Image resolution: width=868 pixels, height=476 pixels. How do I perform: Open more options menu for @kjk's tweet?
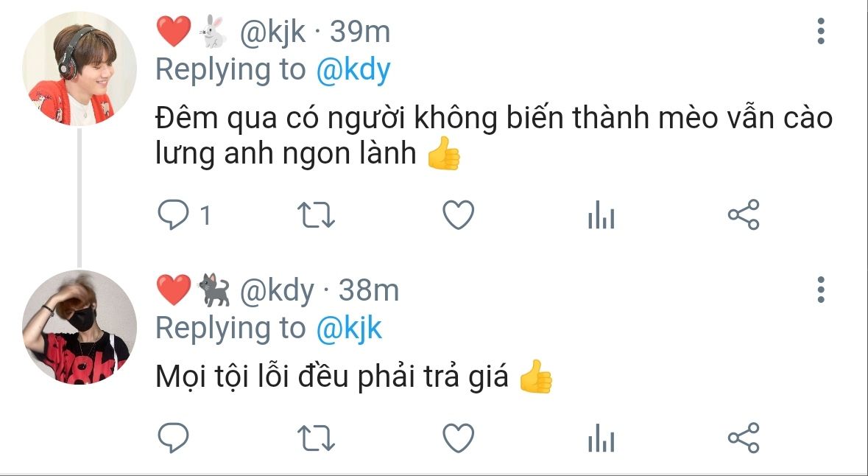tap(821, 31)
